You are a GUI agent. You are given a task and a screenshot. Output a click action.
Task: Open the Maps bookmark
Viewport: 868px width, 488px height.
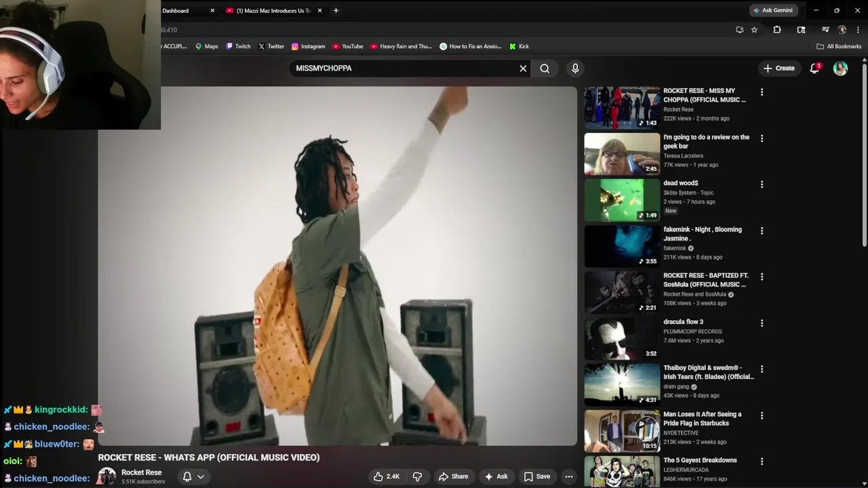click(207, 46)
